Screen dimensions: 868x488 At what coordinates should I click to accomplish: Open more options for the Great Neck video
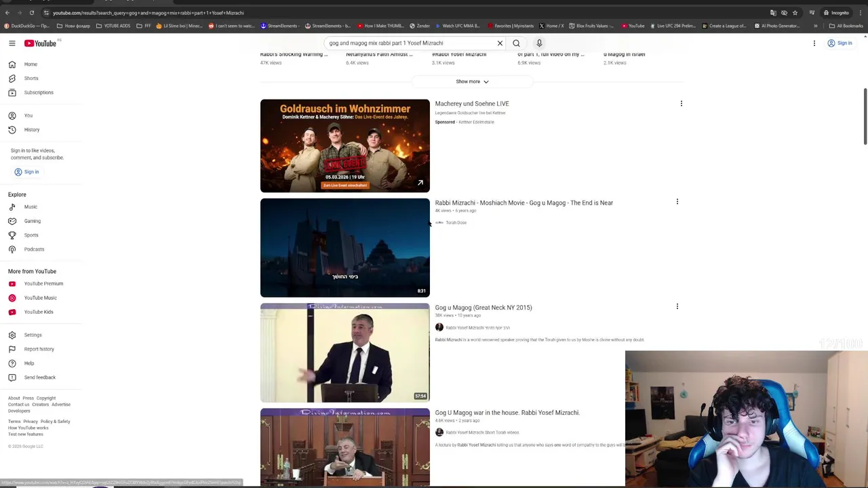coord(677,306)
